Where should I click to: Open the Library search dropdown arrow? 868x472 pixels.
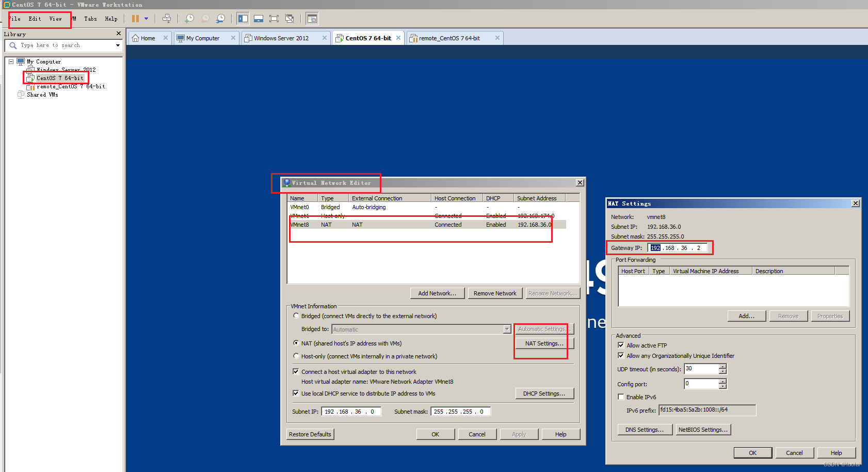(x=118, y=45)
